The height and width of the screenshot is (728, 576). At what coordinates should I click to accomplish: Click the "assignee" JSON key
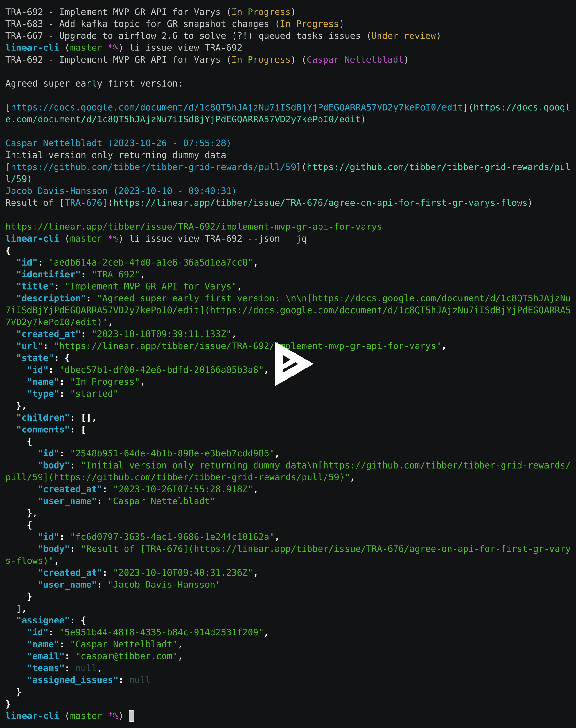click(x=43, y=620)
